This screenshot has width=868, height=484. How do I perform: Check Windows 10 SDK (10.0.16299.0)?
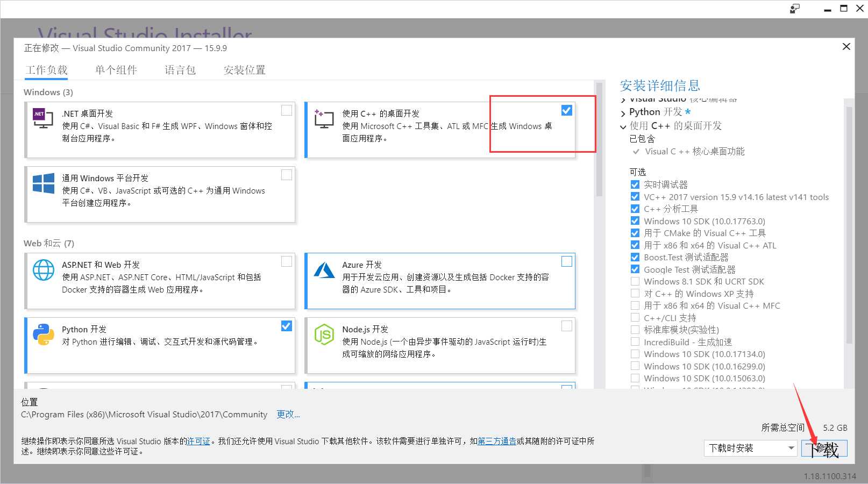point(635,366)
